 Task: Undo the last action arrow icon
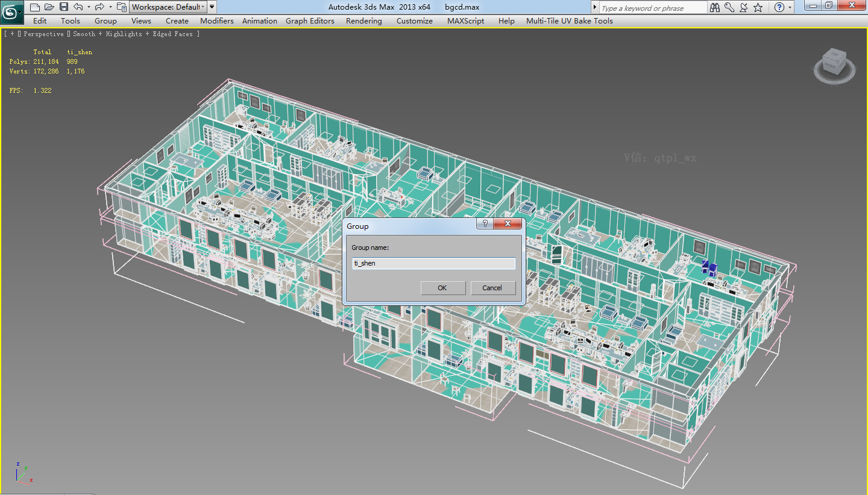[78, 7]
